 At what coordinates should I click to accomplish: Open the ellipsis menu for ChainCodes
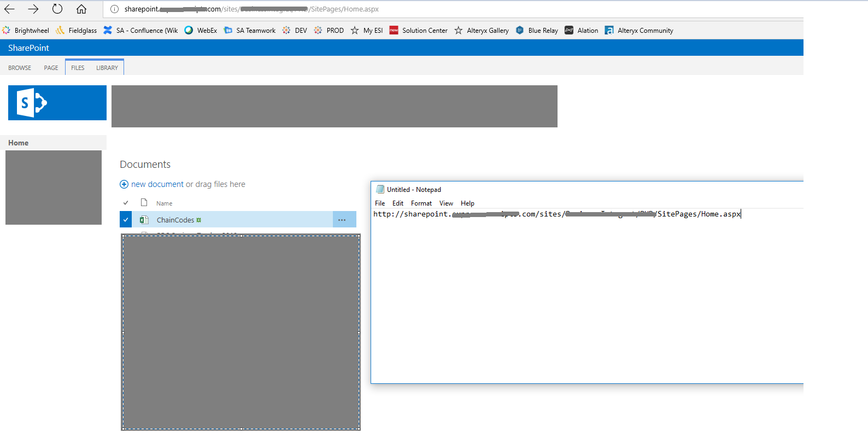342,220
